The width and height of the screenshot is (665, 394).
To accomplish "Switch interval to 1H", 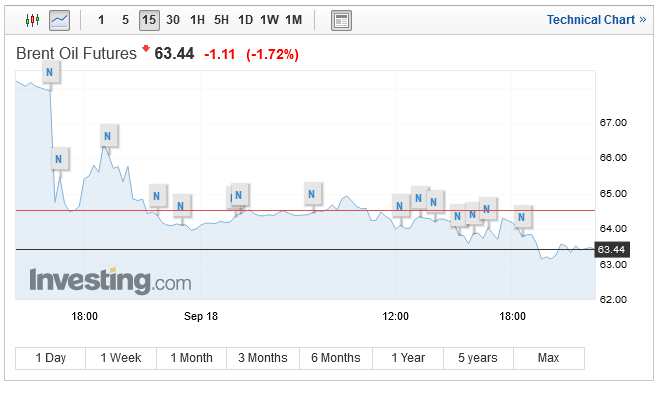I will (x=197, y=20).
